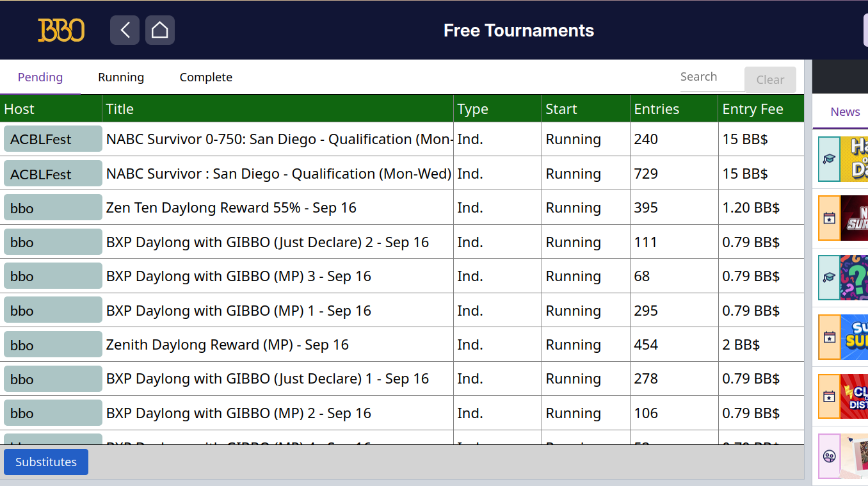Click the entries value '729'

pyautogui.click(x=646, y=174)
